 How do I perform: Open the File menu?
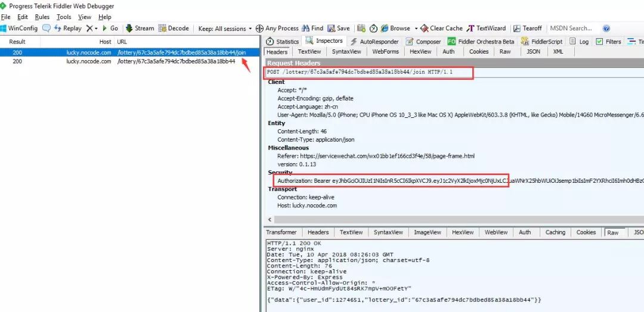[5, 17]
